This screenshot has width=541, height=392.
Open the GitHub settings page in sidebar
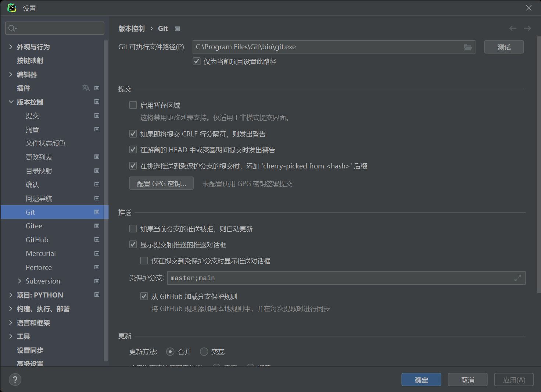pos(37,239)
